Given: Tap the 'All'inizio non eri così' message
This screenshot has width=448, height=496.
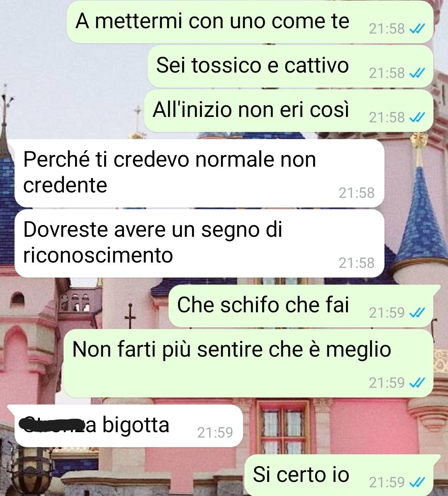Looking at the screenshot, I should 289,111.
